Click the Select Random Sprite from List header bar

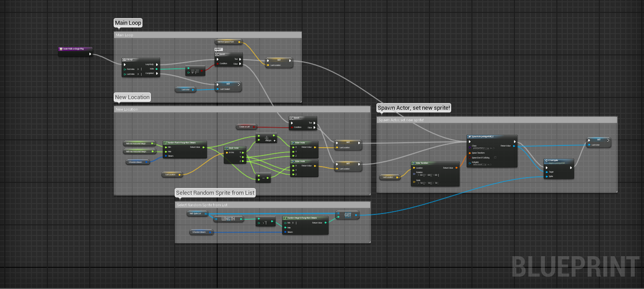pos(273,205)
